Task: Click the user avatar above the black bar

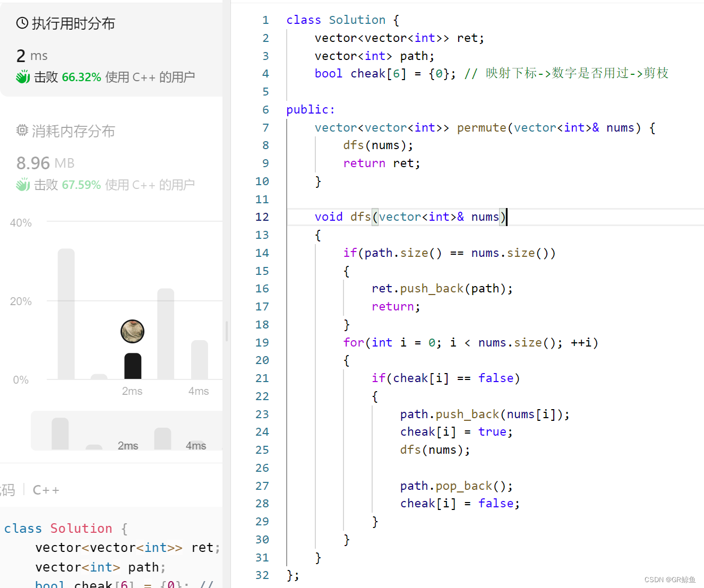Action: (x=133, y=332)
